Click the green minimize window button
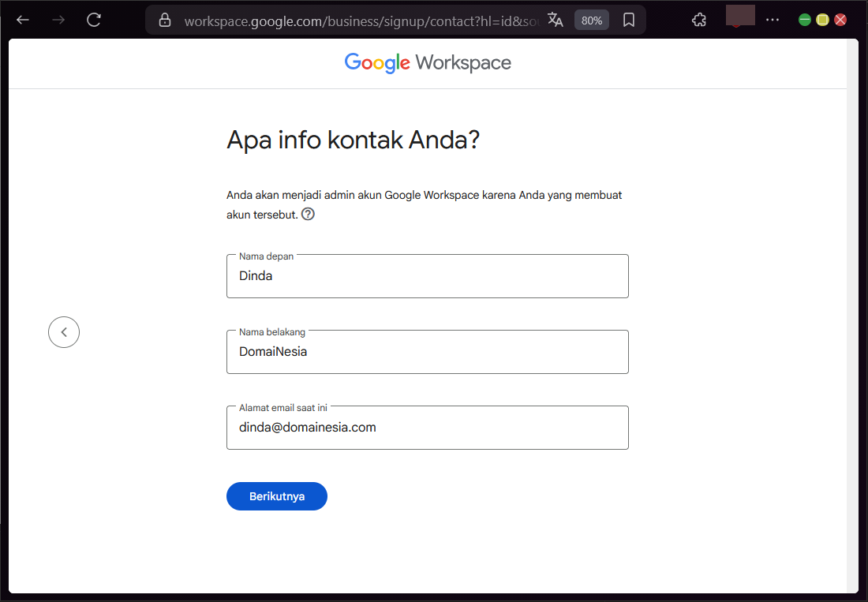This screenshot has height=602, width=868. 805,21
